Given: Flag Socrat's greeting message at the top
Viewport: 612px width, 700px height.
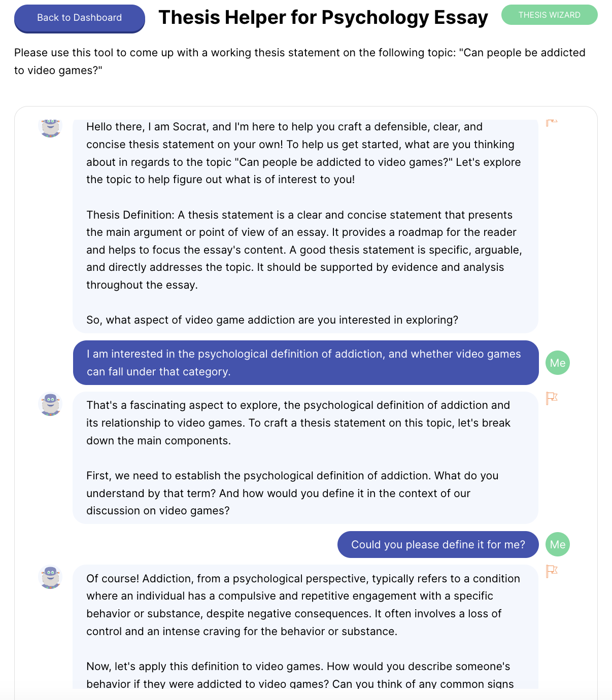Looking at the screenshot, I should pos(551,123).
